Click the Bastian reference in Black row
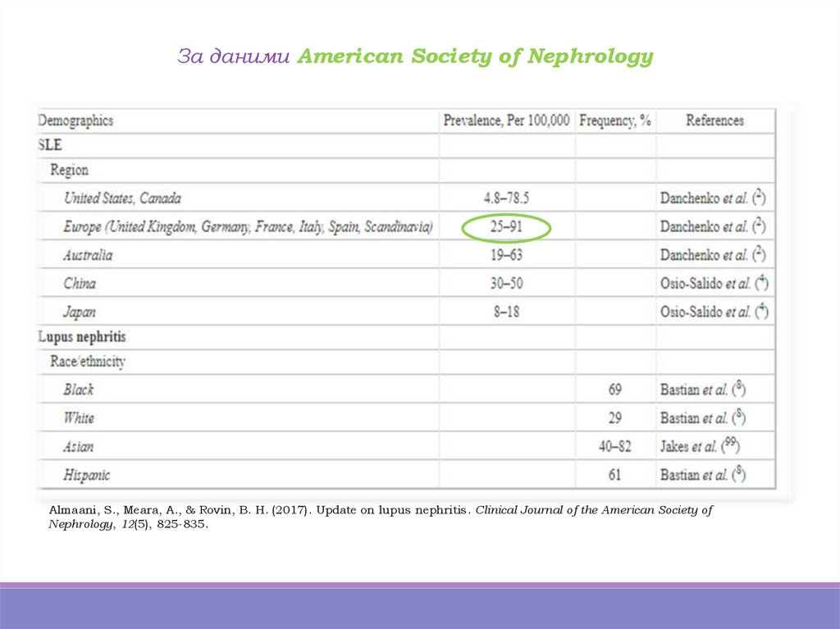 (x=703, y=389)
